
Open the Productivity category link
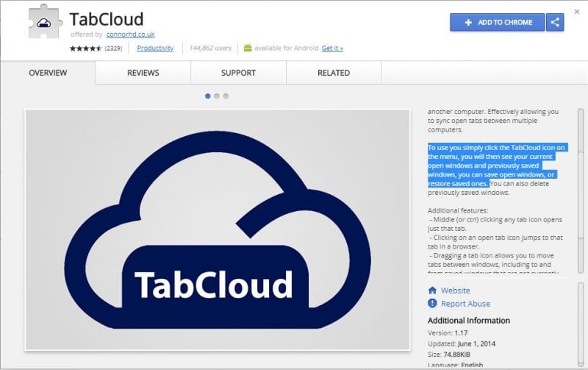(x=155, y=48)
